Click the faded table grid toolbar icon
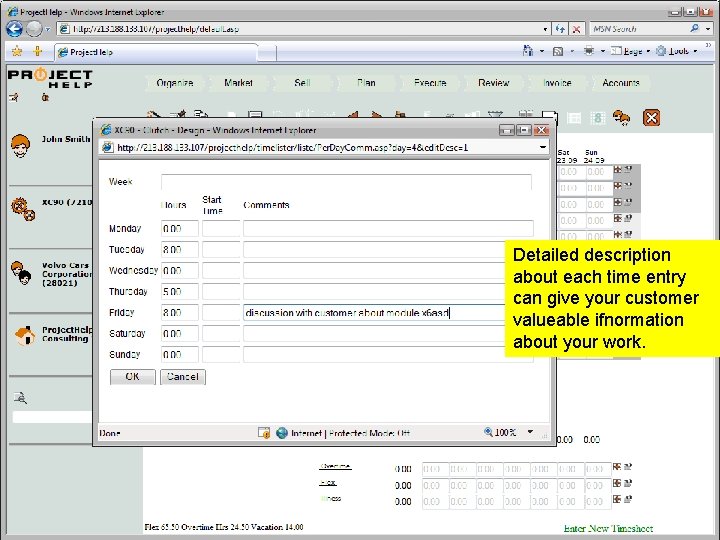Screen dimensions: 720x540 pos(574,118)
